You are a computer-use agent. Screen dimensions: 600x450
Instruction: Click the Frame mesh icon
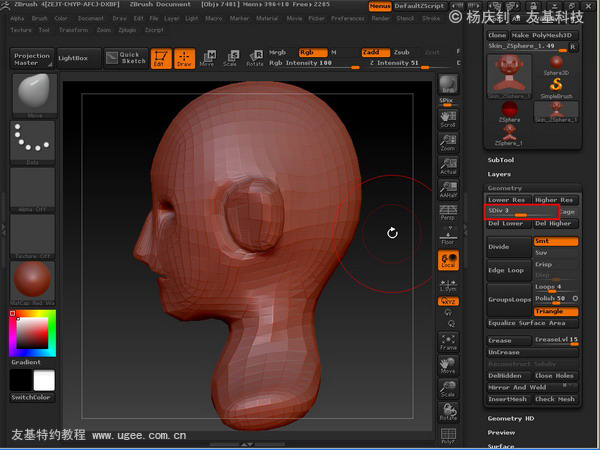(448, 342)
